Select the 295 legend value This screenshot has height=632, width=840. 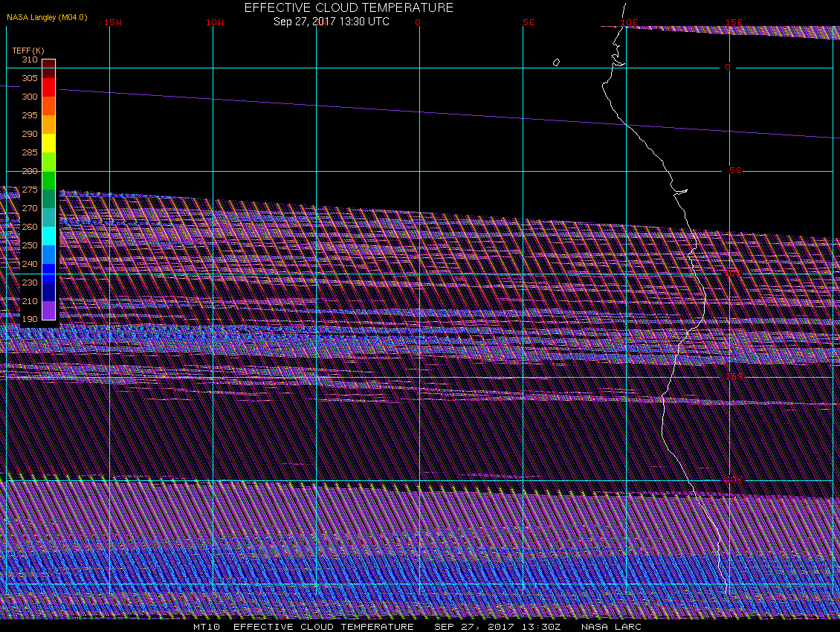[30, 115]
